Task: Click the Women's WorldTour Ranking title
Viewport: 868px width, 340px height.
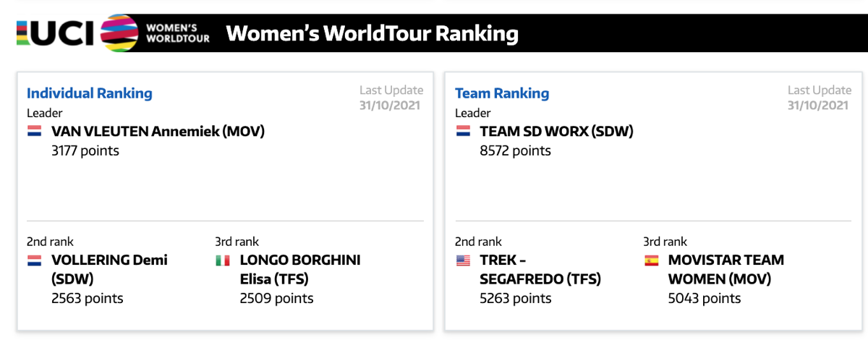Action: coord(372,34)
